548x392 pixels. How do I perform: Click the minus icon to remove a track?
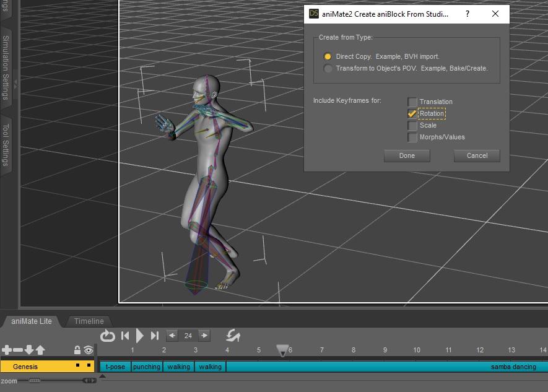(18, 351)
